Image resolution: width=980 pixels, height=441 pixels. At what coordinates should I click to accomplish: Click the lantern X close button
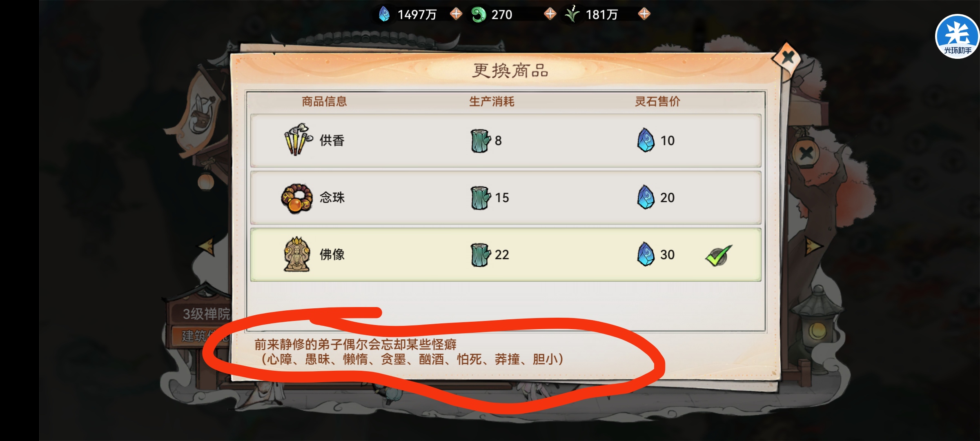[x=806, y=154]
